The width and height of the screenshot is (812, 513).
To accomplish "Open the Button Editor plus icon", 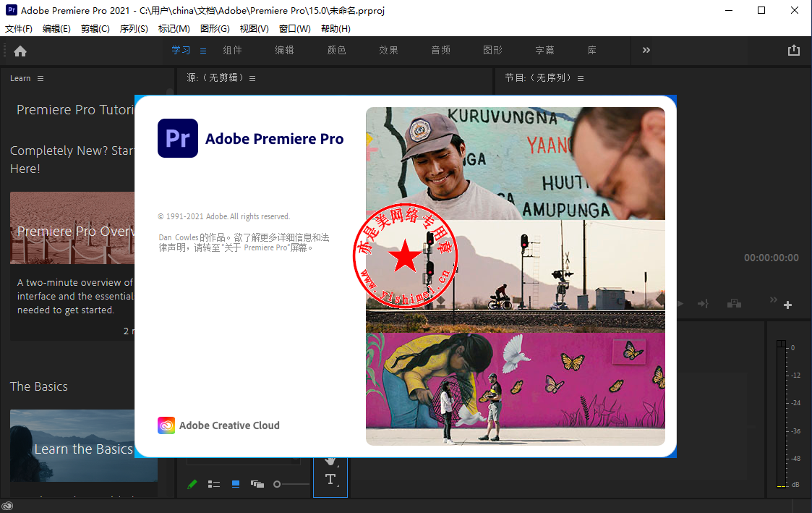I will [787, 305].
